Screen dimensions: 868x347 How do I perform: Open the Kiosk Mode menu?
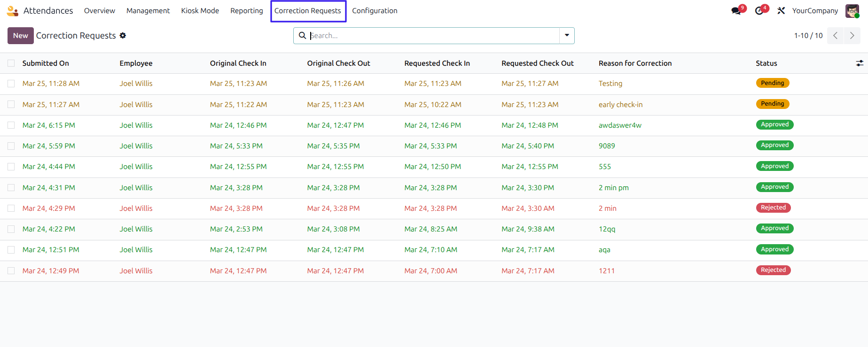(200, 11)
